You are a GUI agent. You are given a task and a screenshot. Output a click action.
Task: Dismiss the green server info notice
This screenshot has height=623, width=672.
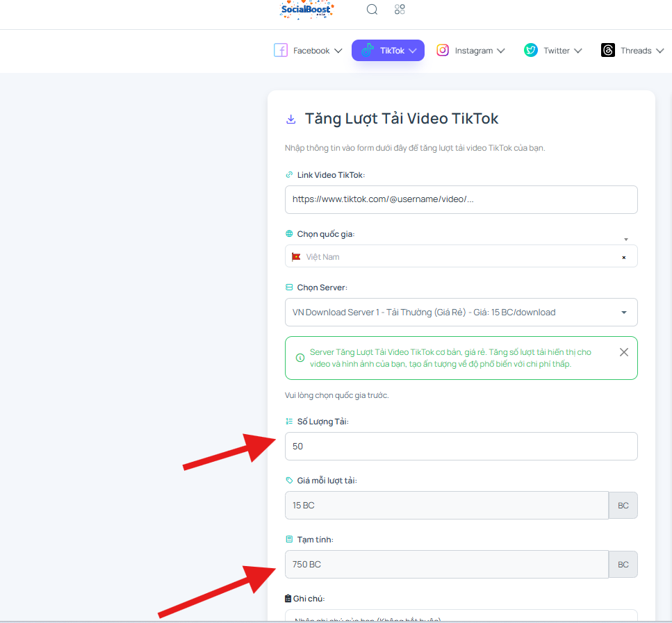tap(624, 352)
